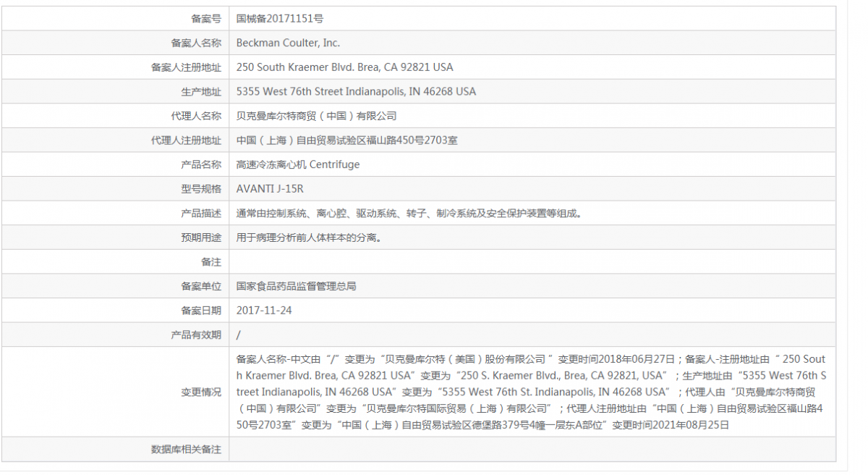Select the authority value 国家食品药品监督管理总局
Screen dimensions: 868x475
pos(297,286)
